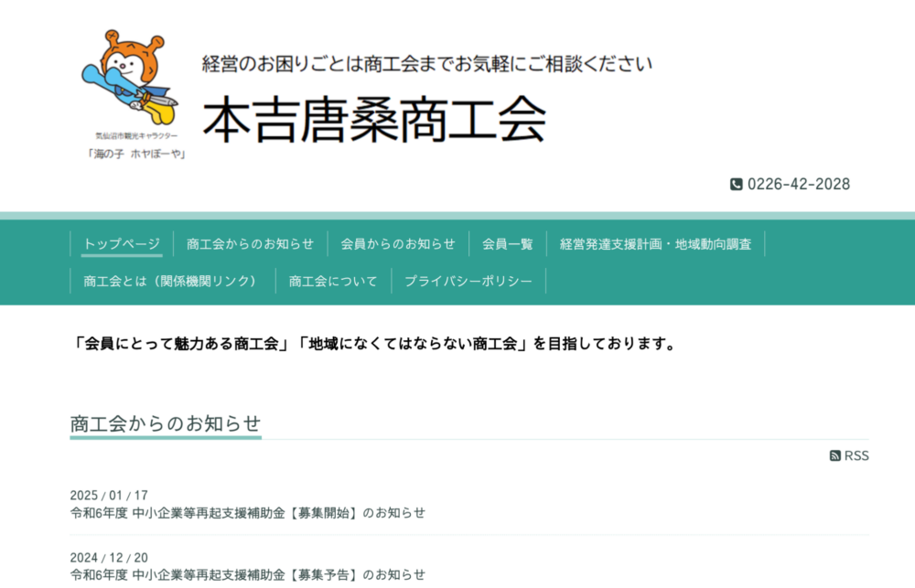
Task: Click the phone number 0226-42-2028
Action: coord(799,185)
